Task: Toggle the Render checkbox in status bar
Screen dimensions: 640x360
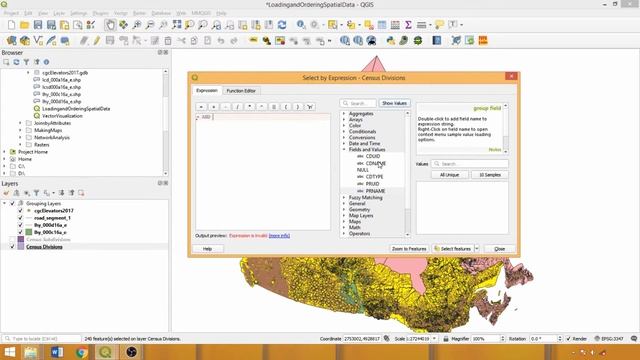Action: click(569, 339)
